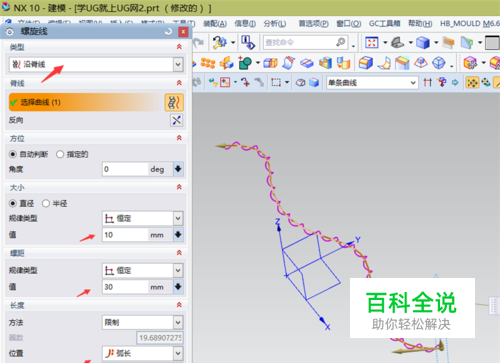Click the select curve icon in spine section
The width and height of the screenshot is (500, 363).
[174, 102]
